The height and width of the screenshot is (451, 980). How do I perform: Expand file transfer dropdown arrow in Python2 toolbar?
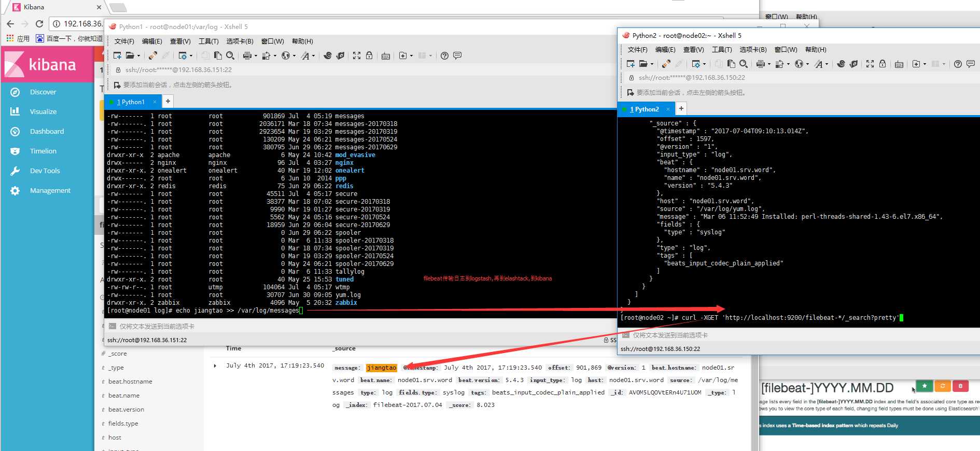(x=788, y=64)
